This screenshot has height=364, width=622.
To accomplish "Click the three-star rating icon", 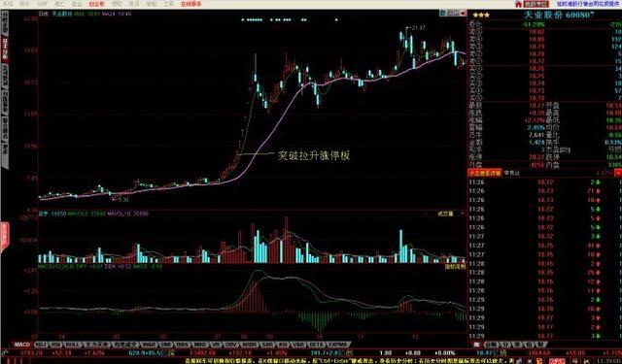I will 481,16.
